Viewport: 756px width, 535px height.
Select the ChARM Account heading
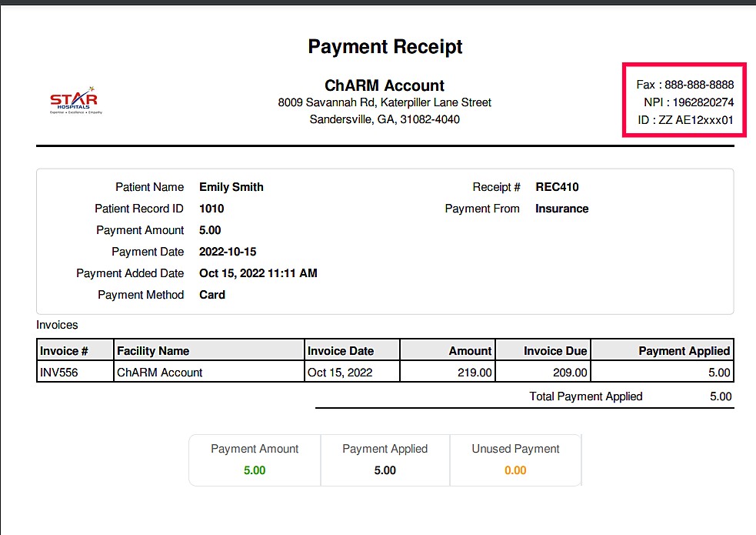click(385, 85)
